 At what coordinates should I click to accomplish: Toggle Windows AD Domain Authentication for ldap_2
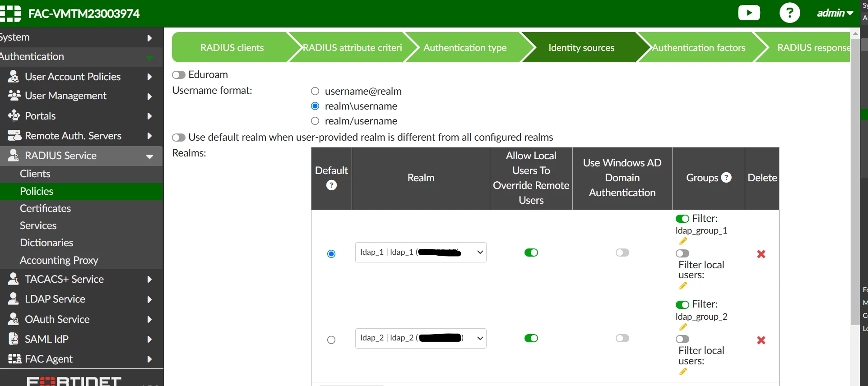click(x=622, y=338)
